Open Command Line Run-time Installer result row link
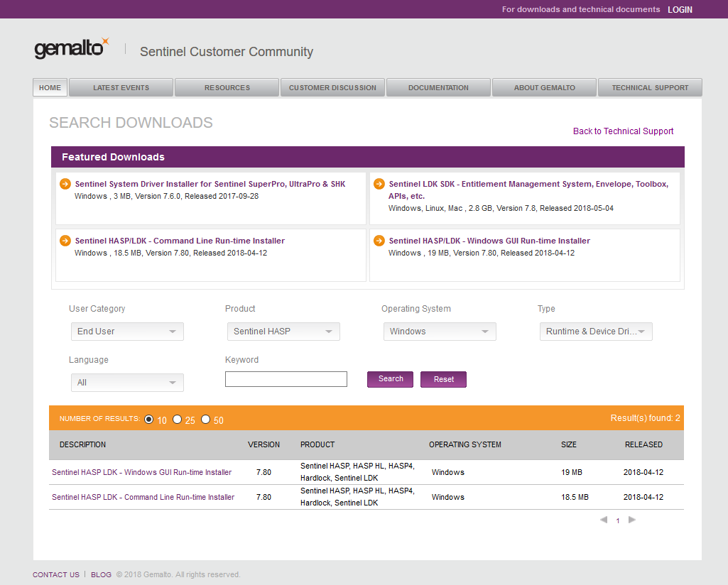Viewport: 728px width, 585px height. point(143,497)
